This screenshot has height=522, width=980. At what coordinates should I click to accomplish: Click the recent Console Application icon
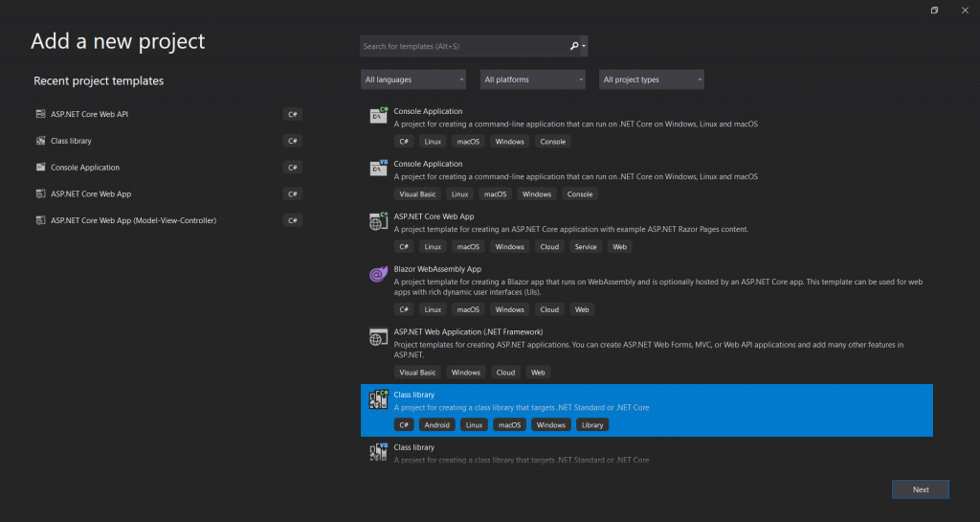[x=40, y=167]
